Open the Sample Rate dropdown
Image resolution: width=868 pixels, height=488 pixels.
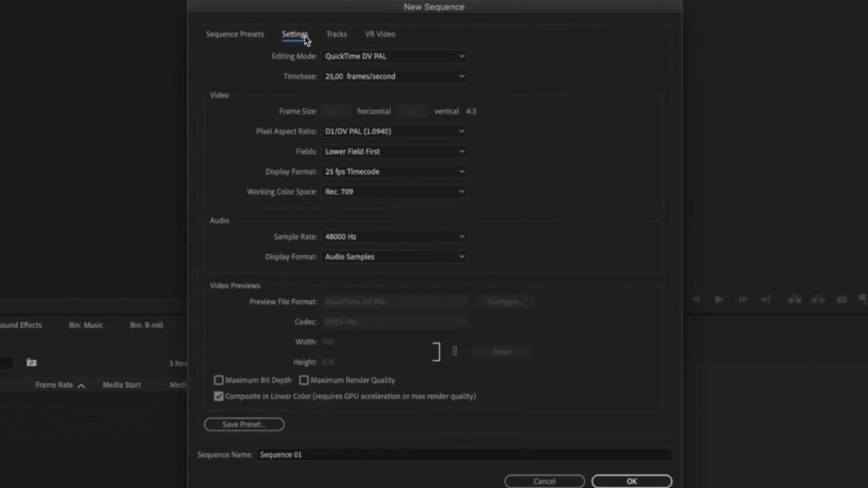click(394, 237)
